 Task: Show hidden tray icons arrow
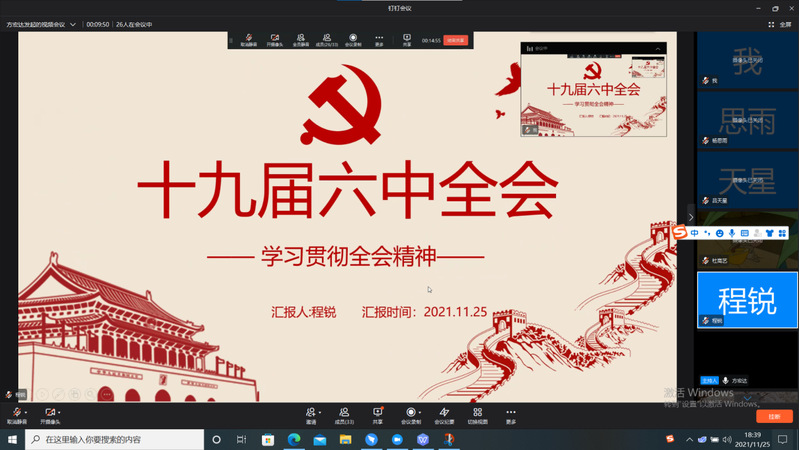[x=689, y=439]
